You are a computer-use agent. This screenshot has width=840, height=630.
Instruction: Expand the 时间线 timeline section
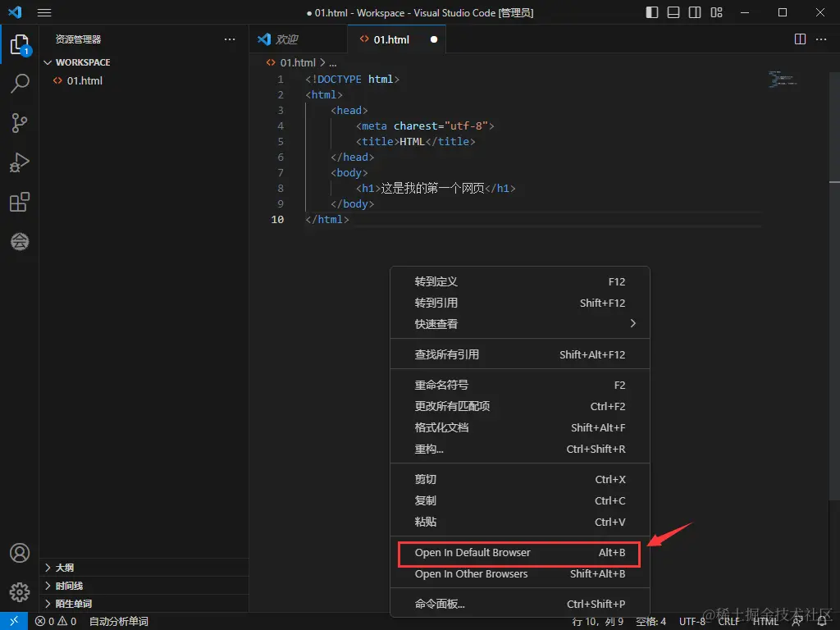coord(144,586)
